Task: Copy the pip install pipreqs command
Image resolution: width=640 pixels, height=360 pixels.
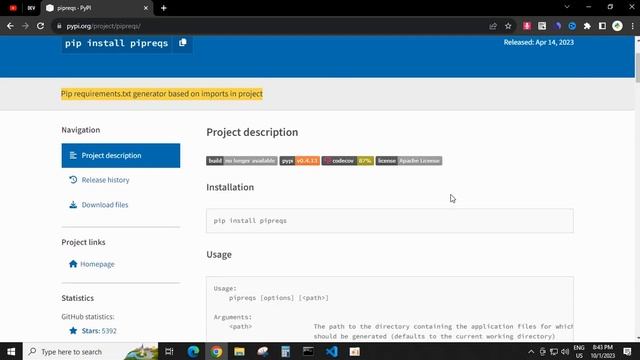Action: coord(183,42)
